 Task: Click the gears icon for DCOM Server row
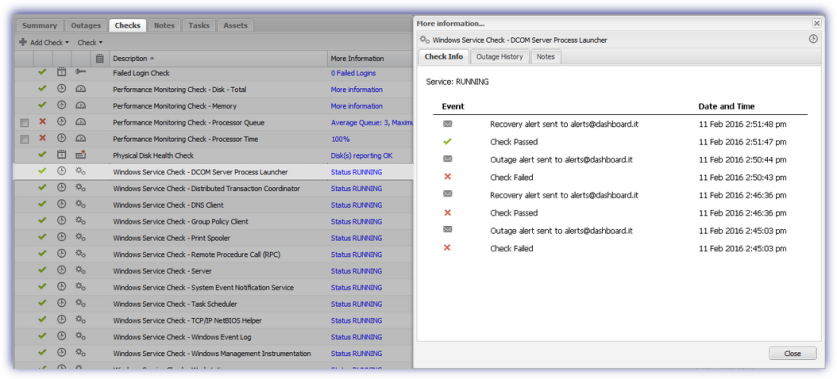pos(81,171)
